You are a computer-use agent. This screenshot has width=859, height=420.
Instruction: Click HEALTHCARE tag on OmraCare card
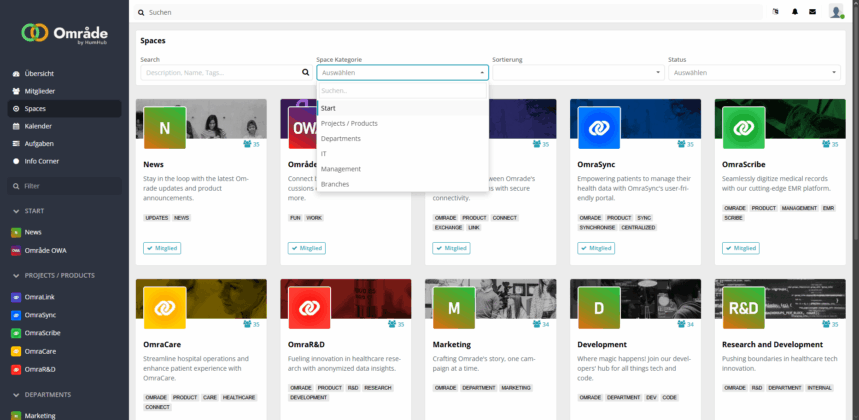[x=239, y=398]
